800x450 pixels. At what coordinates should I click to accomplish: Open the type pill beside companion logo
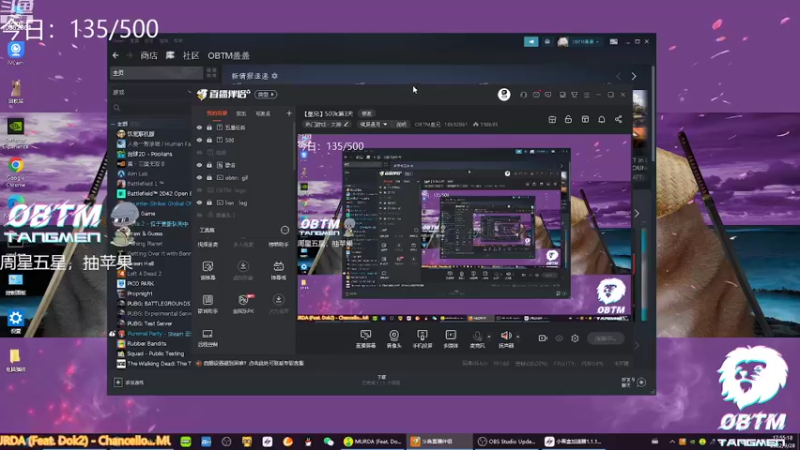(x=266, y=94)
